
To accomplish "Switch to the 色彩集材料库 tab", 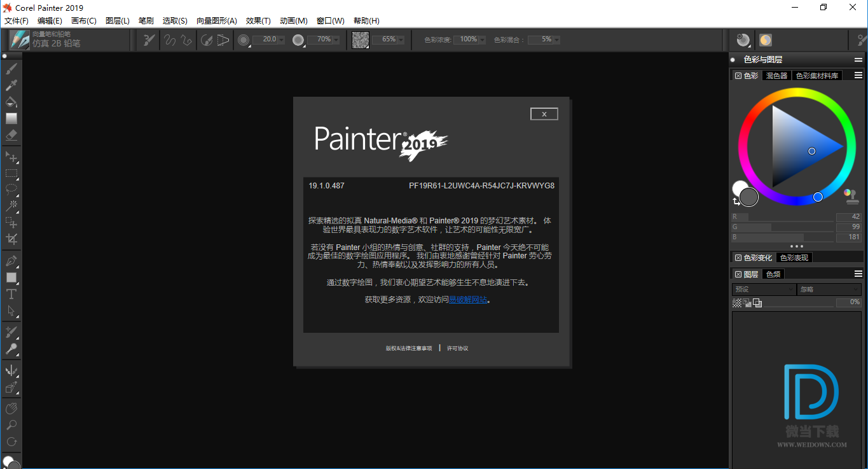I will tap(817, 76).
